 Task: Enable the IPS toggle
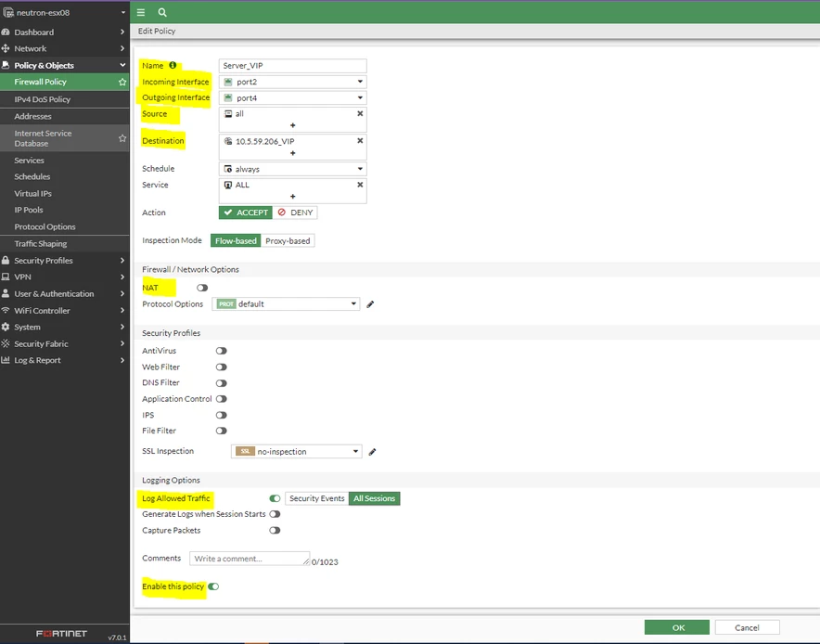tap(221, 415)
